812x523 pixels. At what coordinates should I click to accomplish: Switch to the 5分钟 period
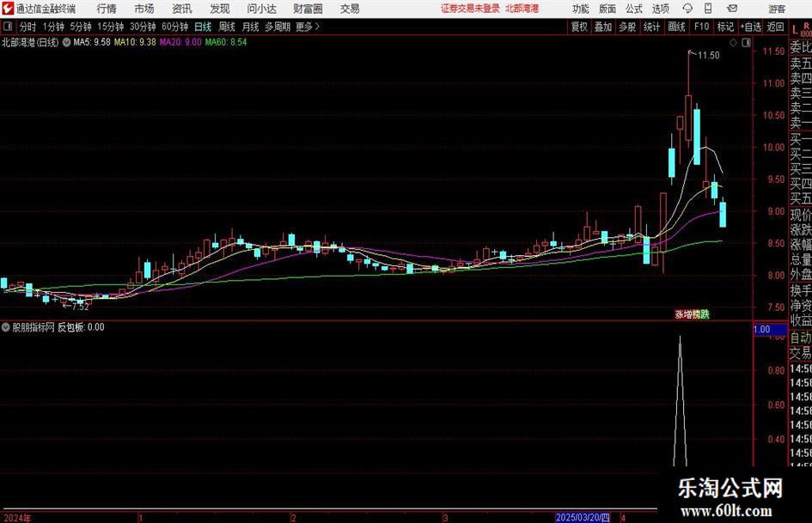81,27
